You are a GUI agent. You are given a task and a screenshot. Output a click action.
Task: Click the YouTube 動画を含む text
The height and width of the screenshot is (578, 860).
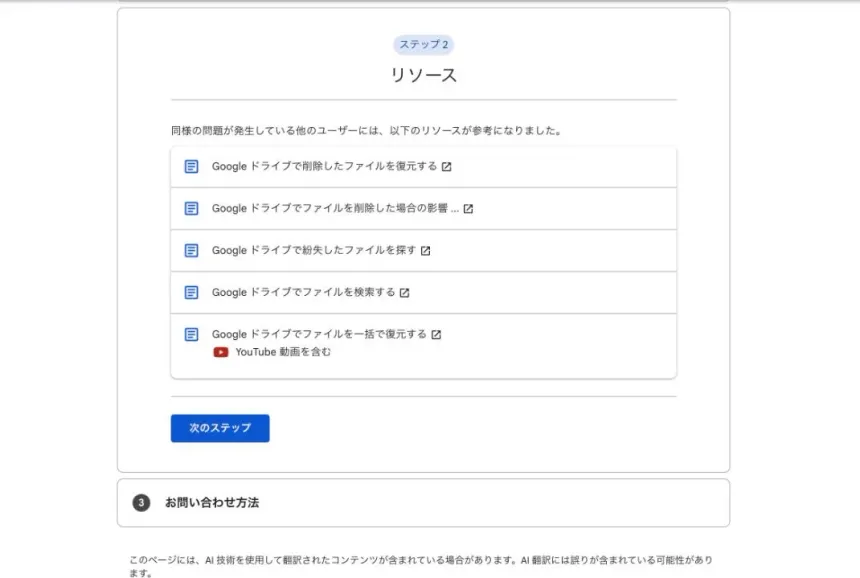pos(283,352)
